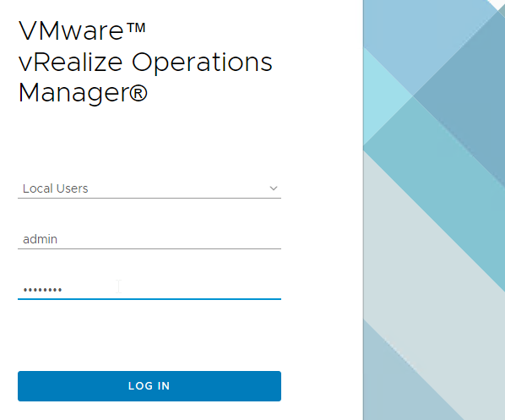Focus the masked password field
This screenshot has height=420, width=505.
point(149,290)
